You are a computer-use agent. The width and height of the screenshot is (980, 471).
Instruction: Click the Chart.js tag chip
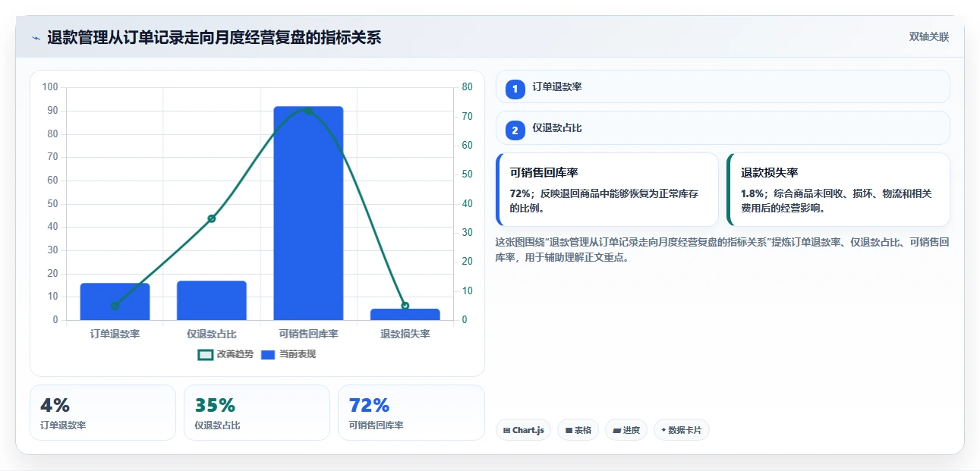pyautogui.click(x=523, y=430)
